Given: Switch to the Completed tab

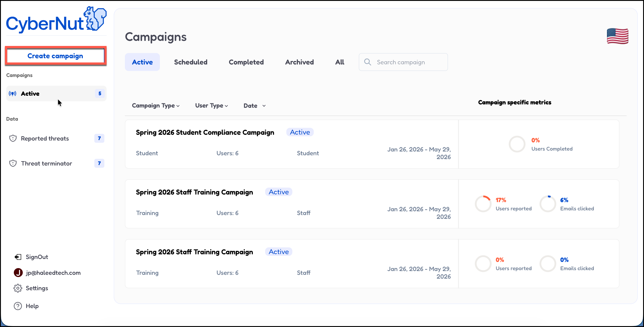Looking at the screenshot, I should pyautogui.click(x=246, y=62).
